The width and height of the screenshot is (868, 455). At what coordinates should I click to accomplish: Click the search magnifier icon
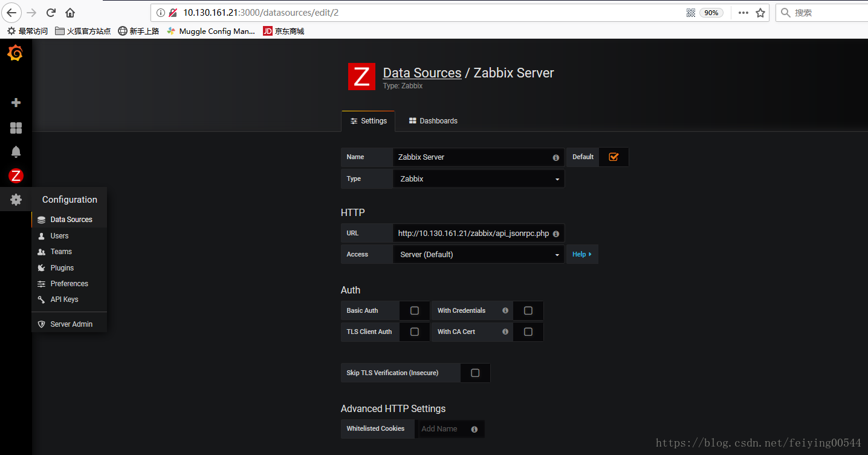click(x=786, y=12)
